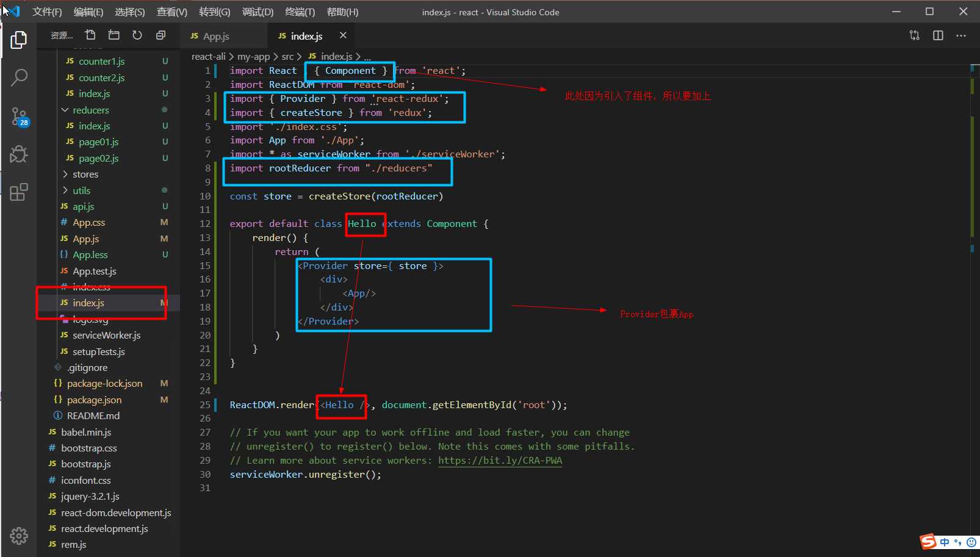This screenshot has width=980, height=557.
Task: Open package-lock.json in the explorer
Action: 104,384
